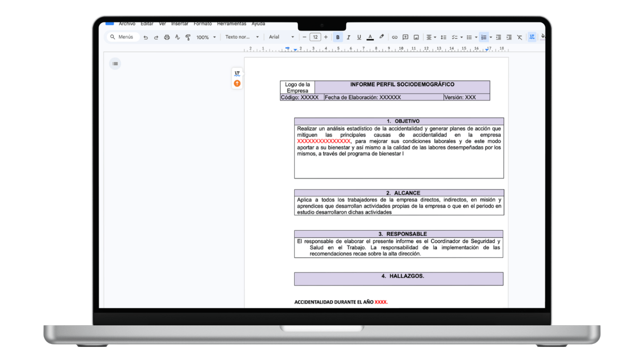Viewport: 644px width, 362px height.
Task: Add a comment with the comment icon
Action: tap(405, 37)
